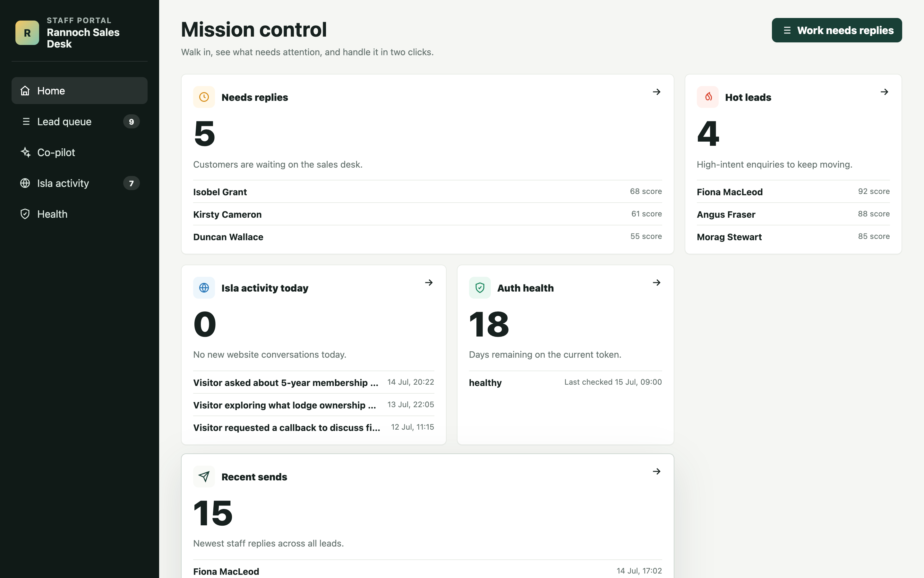Open Fiona MacLeod in Hot leads

coord(793,191)
